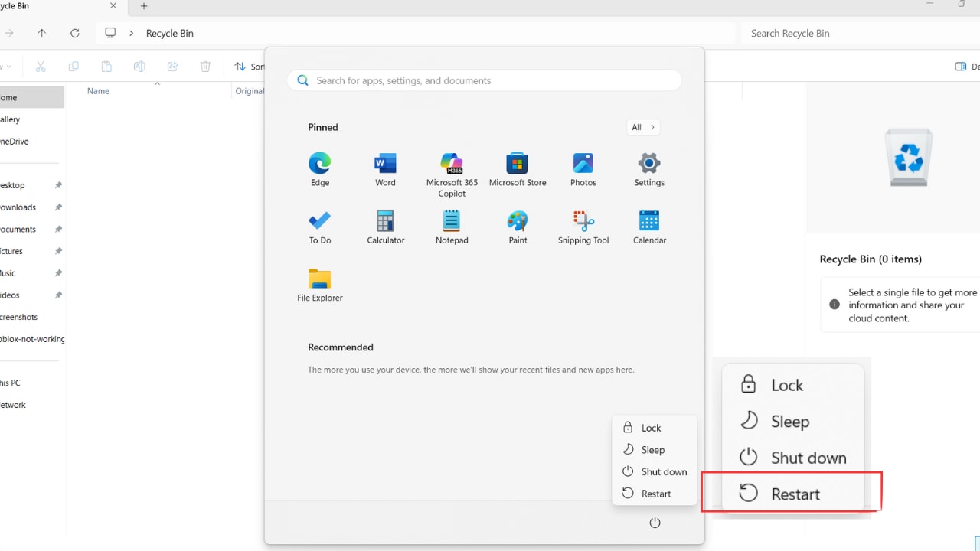This screenshot has height=551, width=980.
Task: Open roblox-not-working folder in navigation pane
Action: click(x=32, y=339)
